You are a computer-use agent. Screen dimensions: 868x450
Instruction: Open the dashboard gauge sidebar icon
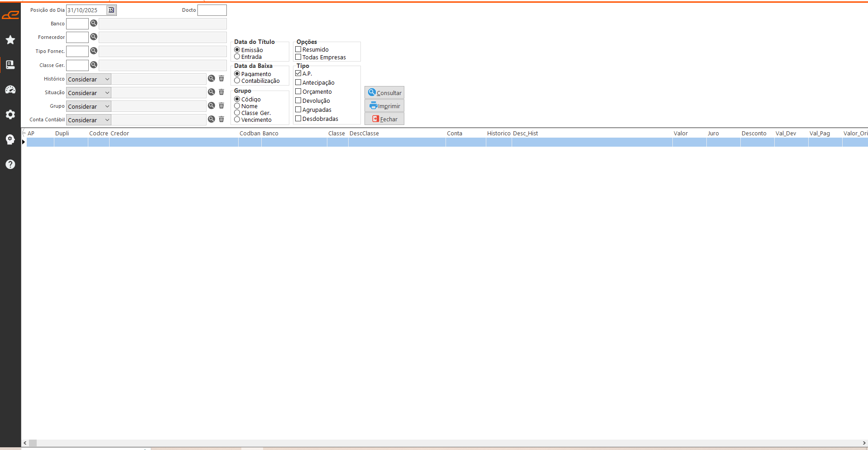click(x=10, y=90)
